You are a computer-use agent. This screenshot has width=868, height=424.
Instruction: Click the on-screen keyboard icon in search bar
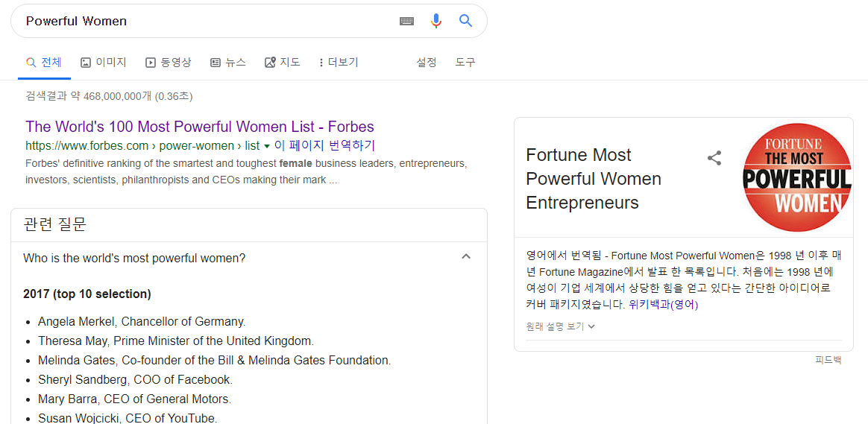406,21
